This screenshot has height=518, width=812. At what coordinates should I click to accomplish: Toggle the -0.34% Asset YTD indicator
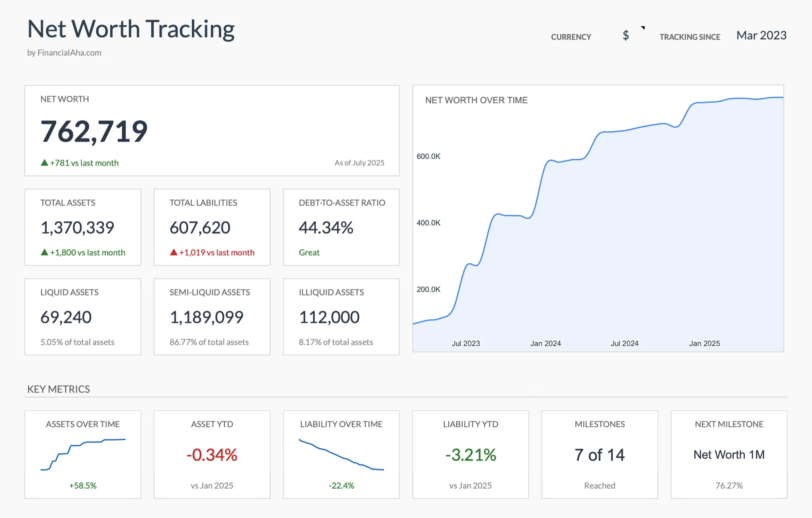(x=212, y=455)
